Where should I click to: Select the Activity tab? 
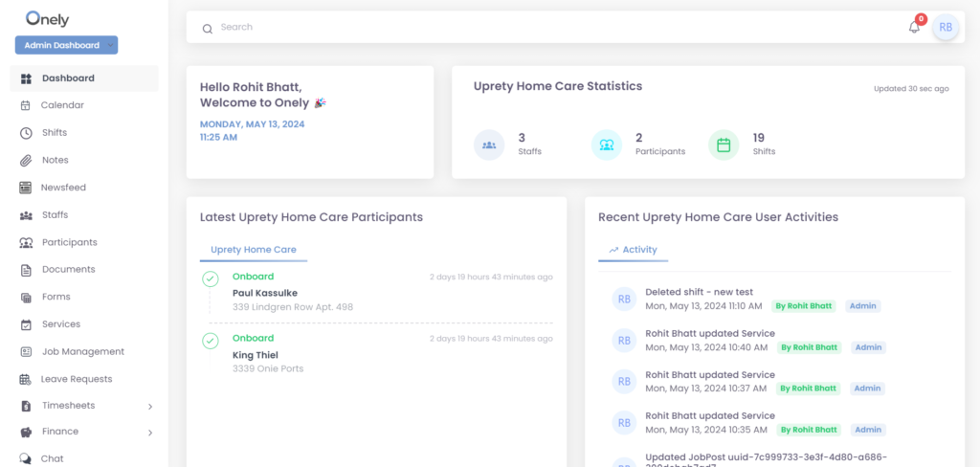(x=633, y=250)
